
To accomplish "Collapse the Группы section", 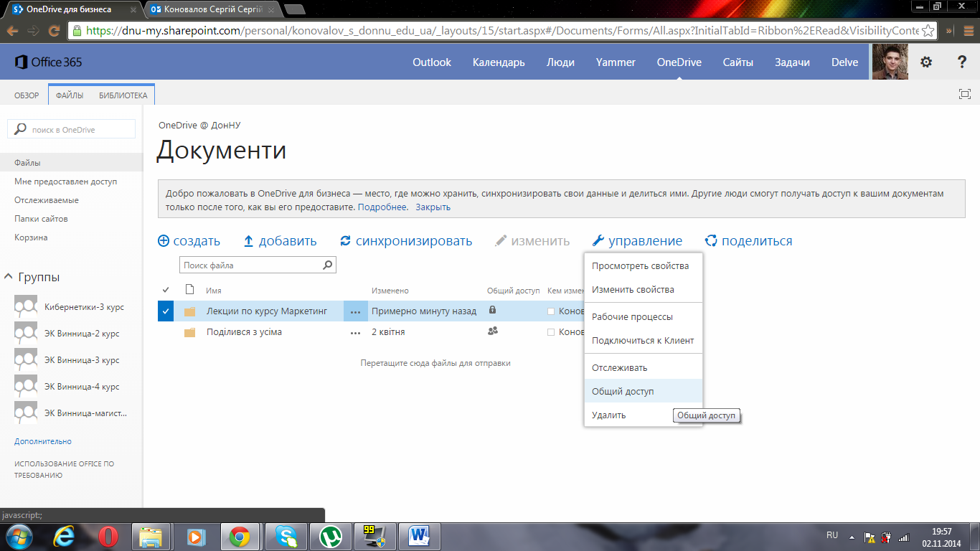I will (9, 277).
